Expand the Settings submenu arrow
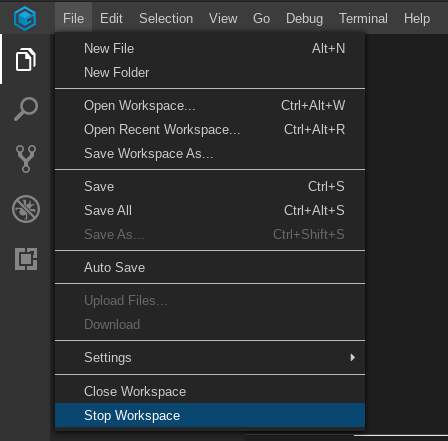 353,357
